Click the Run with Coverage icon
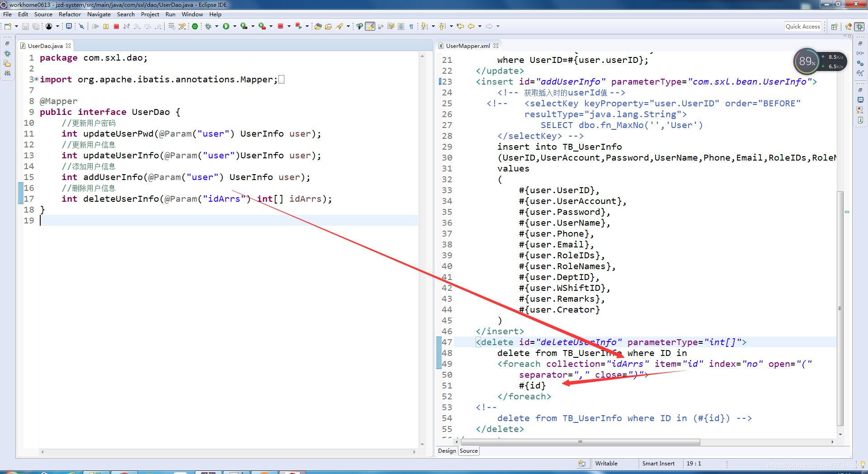868x474 pixels. (244, 26)
